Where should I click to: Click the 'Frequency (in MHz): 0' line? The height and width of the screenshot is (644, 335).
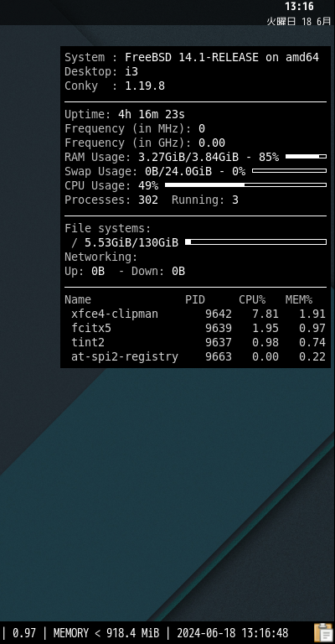135,129
